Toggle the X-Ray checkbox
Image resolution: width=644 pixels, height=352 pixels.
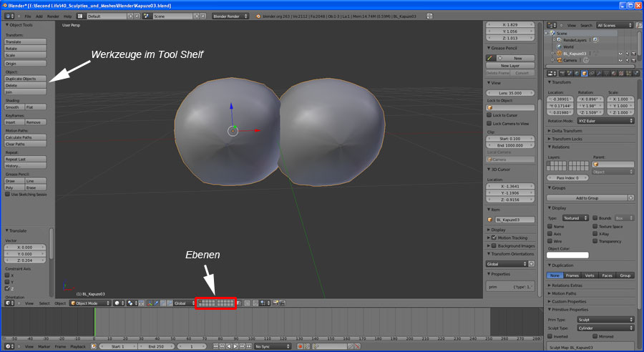click(595, 233)
